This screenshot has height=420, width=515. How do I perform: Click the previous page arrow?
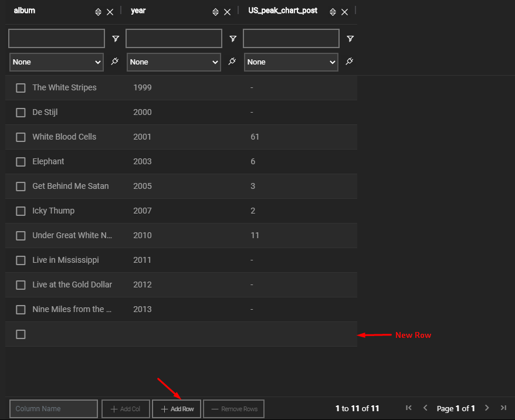pyautogui.click(x=425, y=408)
